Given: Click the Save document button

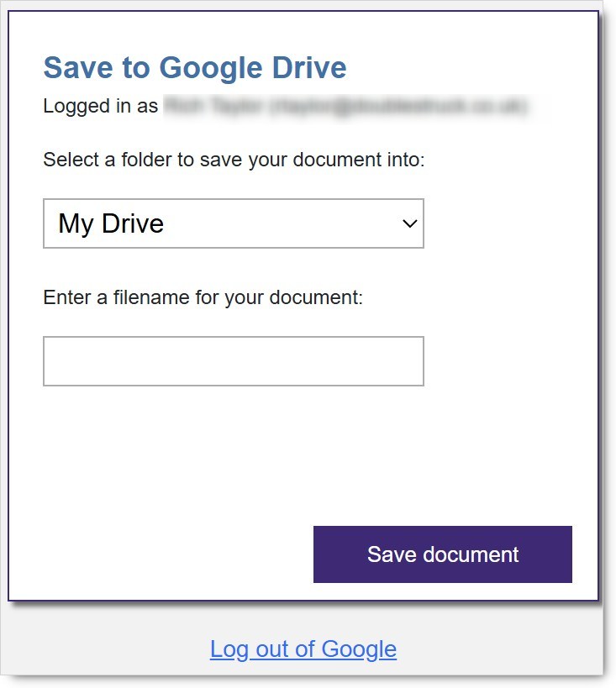Looking at the screenshot, I should [x=443, y=554].
